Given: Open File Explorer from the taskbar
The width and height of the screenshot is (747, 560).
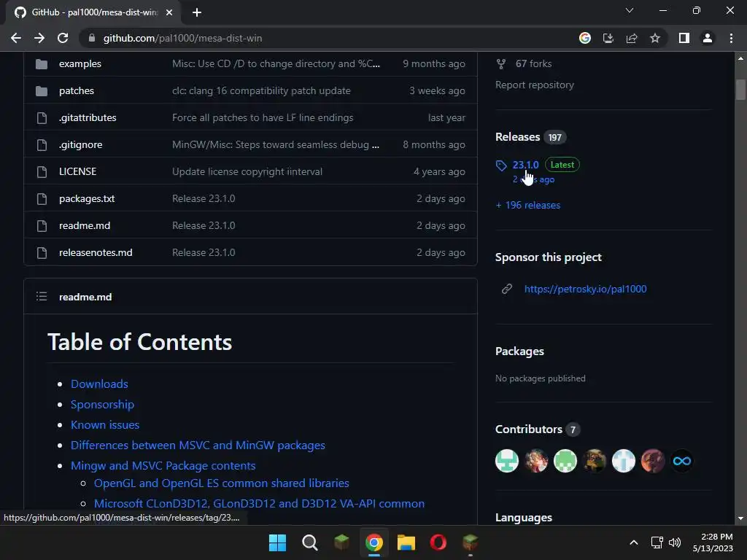Looking at the screenshot, I should click(406, 542).
